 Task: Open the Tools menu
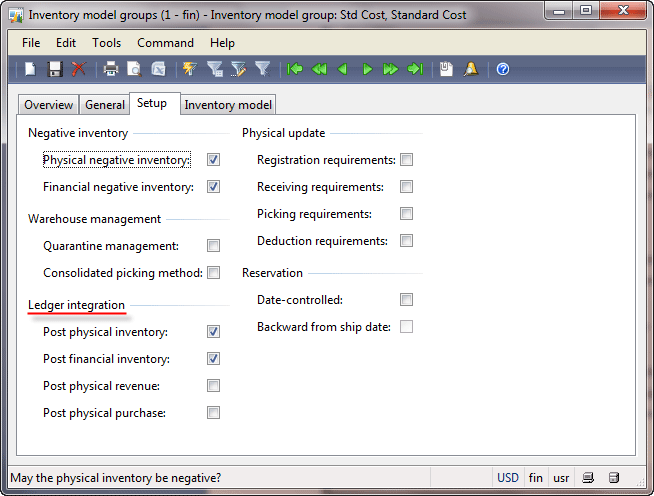pos(106,43)
